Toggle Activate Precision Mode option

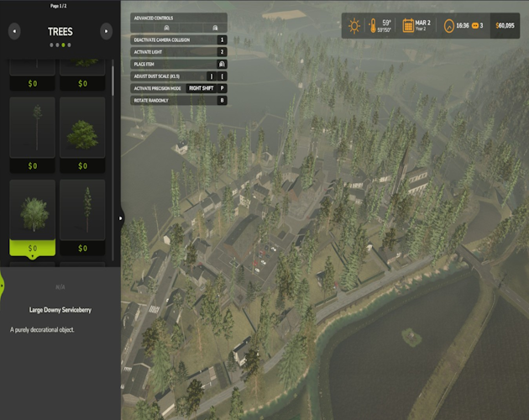point(179,88)
